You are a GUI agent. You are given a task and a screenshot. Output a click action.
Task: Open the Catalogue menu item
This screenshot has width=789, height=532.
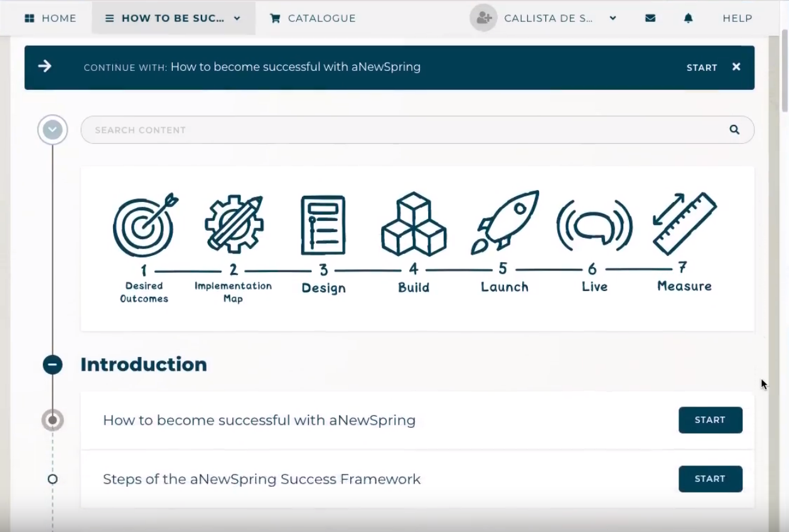(x=313, y=18)
